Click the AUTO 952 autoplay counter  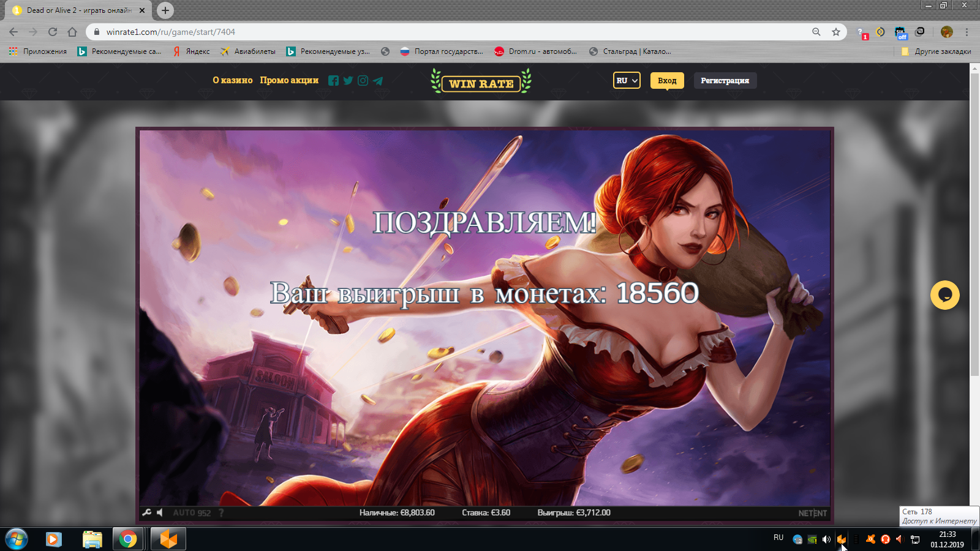(192, 513)
